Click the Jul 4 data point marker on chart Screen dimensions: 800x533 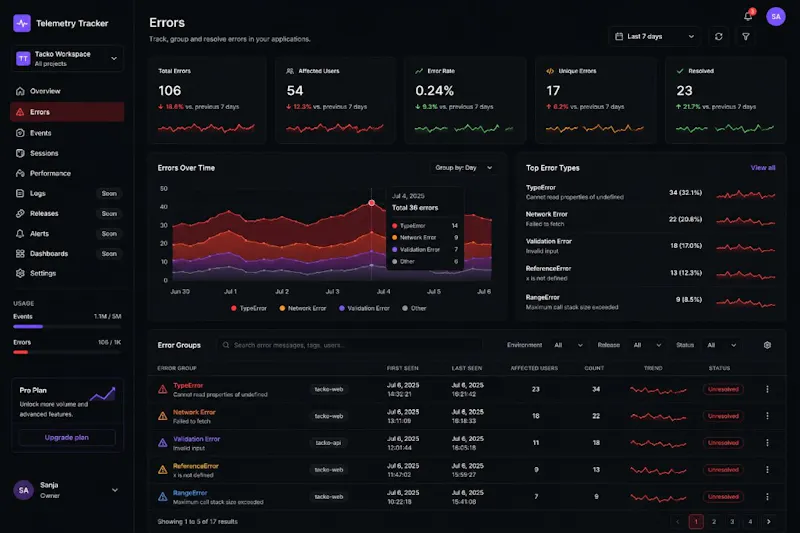tap(371, 203)
